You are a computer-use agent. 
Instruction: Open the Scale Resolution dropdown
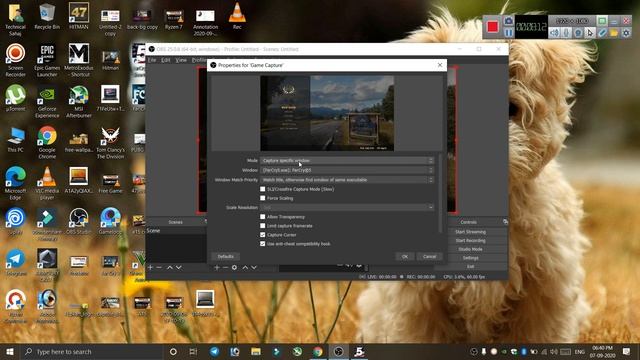click(347, 207)
